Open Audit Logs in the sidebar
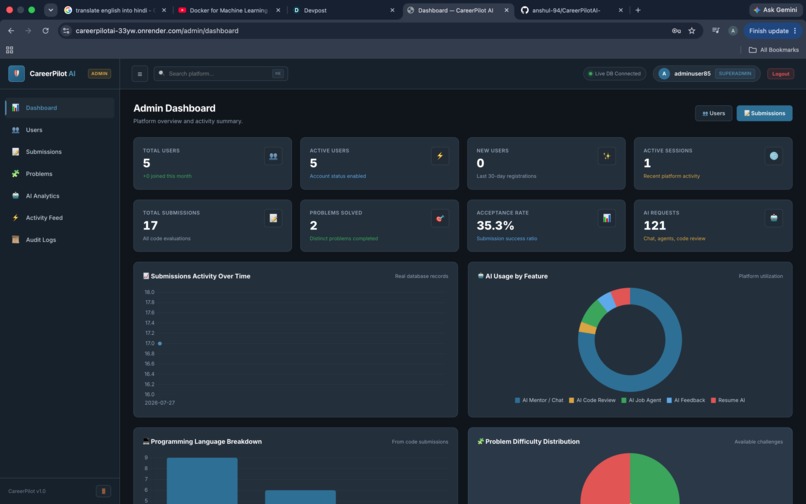 pos(60,240)
